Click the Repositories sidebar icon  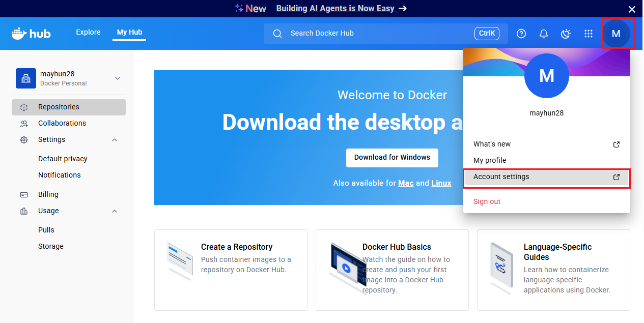click(x=24, y=107)
